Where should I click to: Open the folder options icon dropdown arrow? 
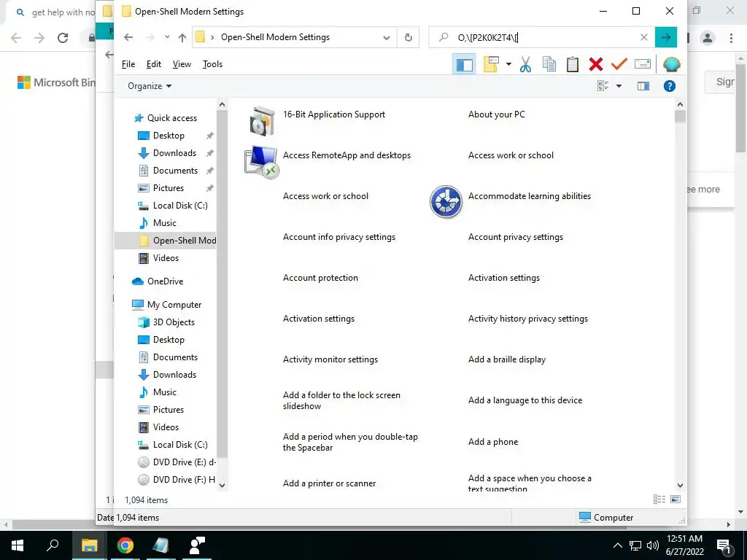[x=508, y=64]
